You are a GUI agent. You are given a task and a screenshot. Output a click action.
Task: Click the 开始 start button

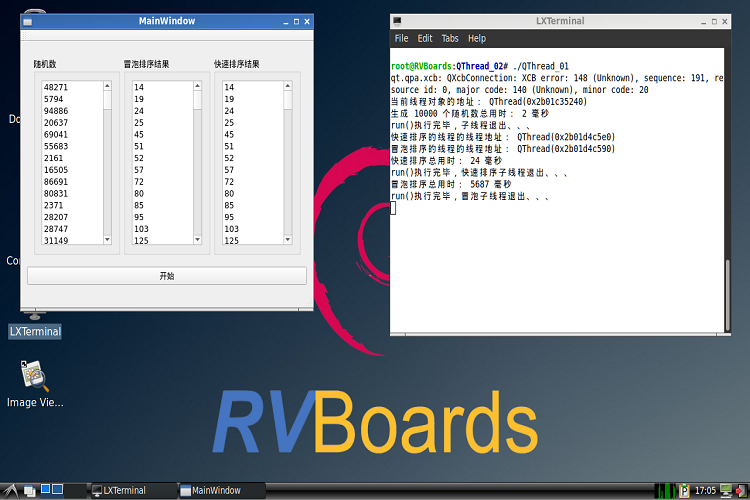(166, 276)
